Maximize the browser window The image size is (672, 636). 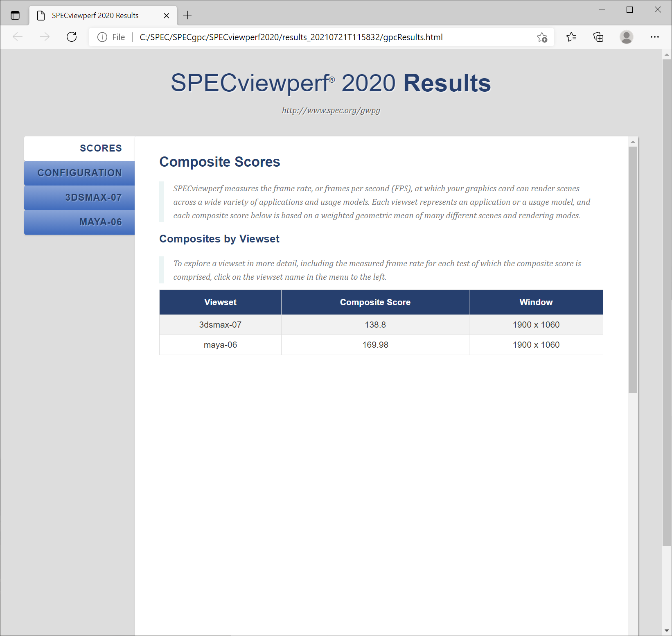click(x=629, y=10)
